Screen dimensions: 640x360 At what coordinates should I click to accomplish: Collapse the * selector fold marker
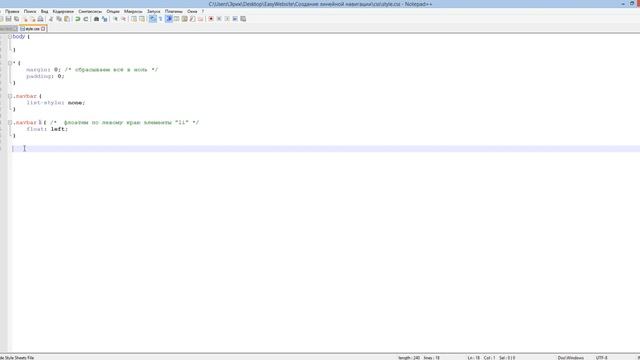pyautogui.click(x=10, y=63)
